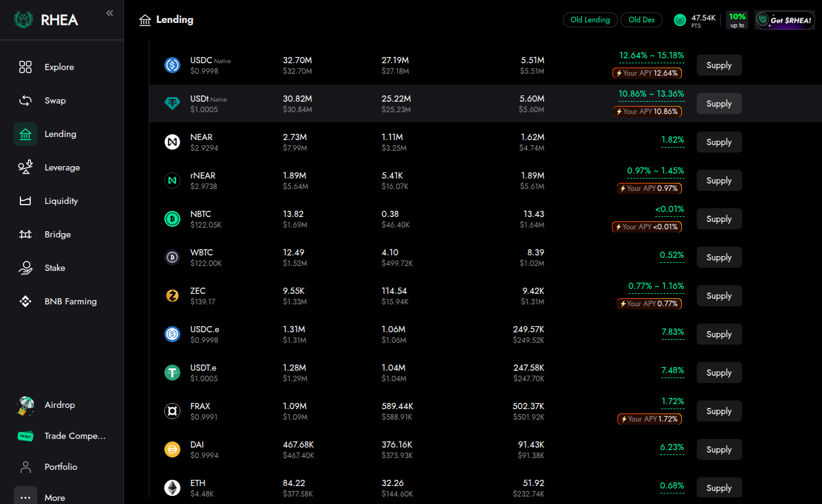Click Supply in ZEC row
Viewport: 822px width, 504px height.
[719, 296]
